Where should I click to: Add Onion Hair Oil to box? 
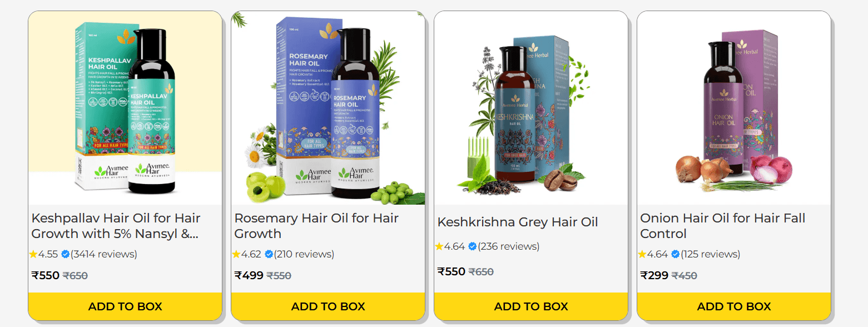click(734, 306)
